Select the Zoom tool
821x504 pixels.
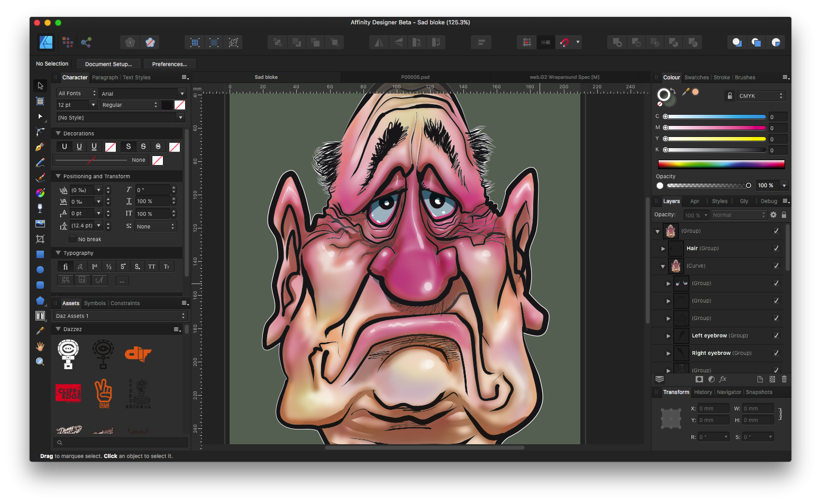(x=40, y=361)
